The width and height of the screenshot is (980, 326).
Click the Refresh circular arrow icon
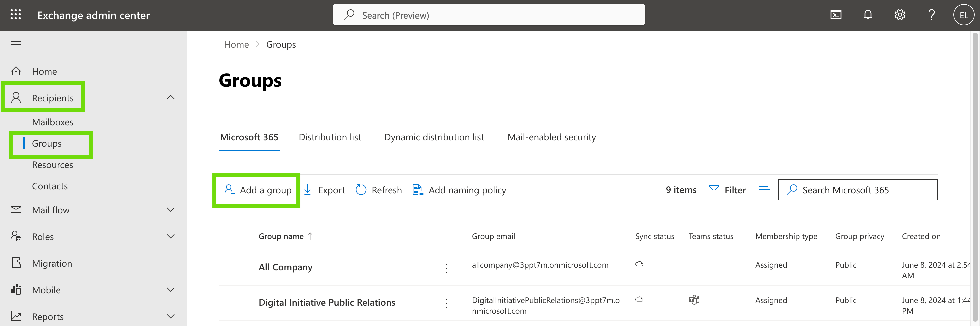[x=361, y=190]
